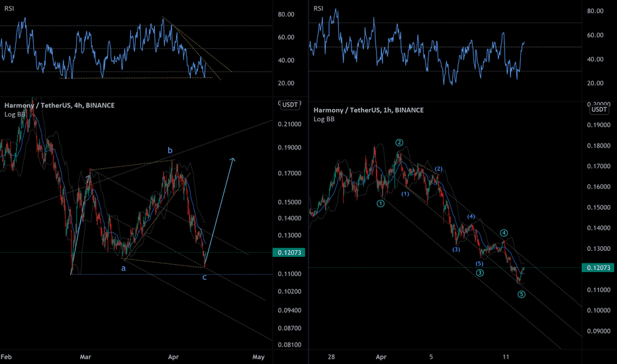This screenshot has width=617, height=364.
Task: Click the USDT currency button on the 4h chart
Action: coord(289,105)
